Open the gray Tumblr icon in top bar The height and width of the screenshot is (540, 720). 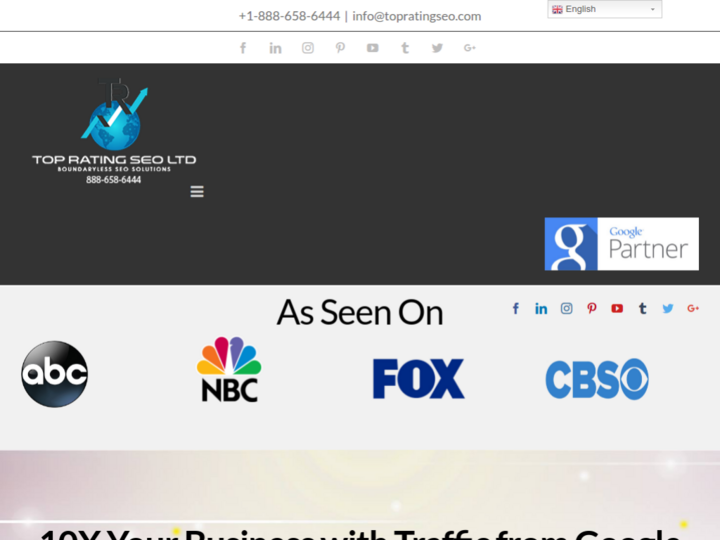coord(405,48)
